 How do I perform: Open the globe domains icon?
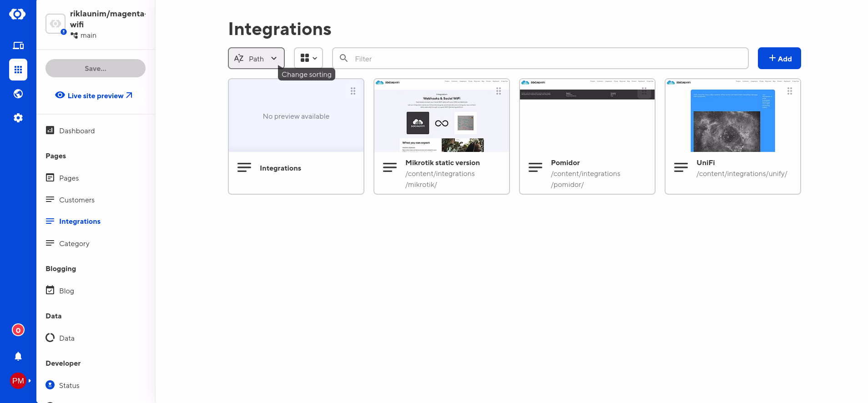[x=18, y=94]
